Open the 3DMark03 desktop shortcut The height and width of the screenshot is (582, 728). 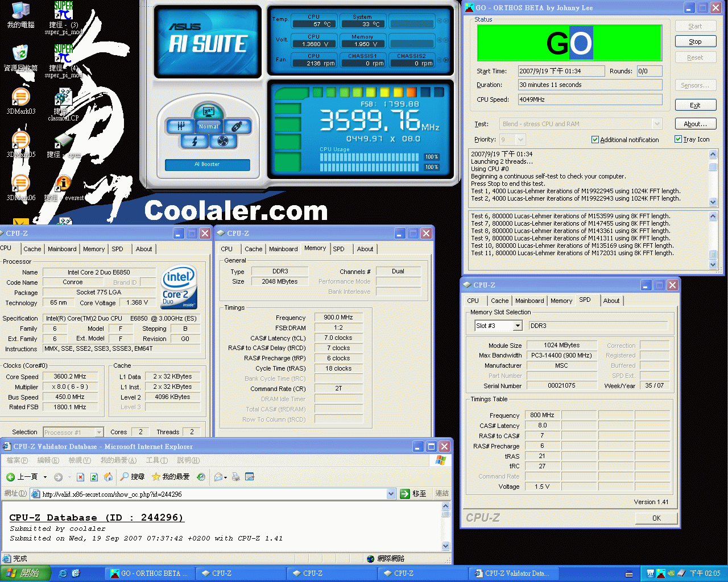coord(20,101)
